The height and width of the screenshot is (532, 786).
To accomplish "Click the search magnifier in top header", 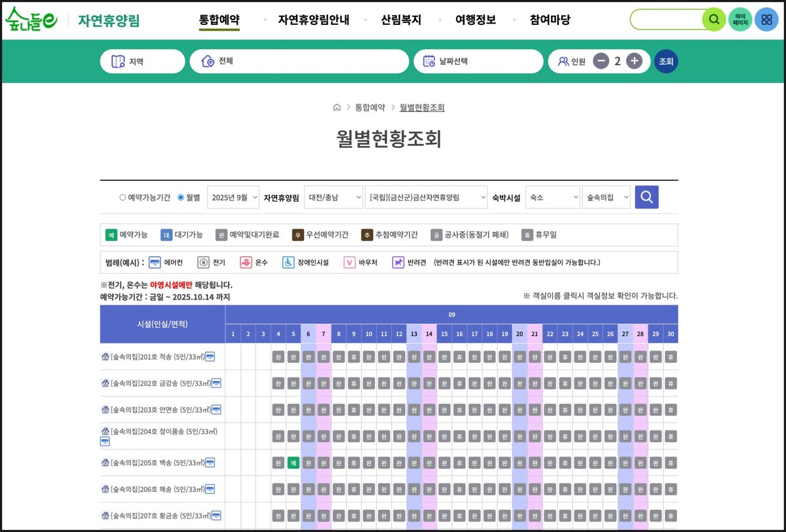I will click(714, 20).
